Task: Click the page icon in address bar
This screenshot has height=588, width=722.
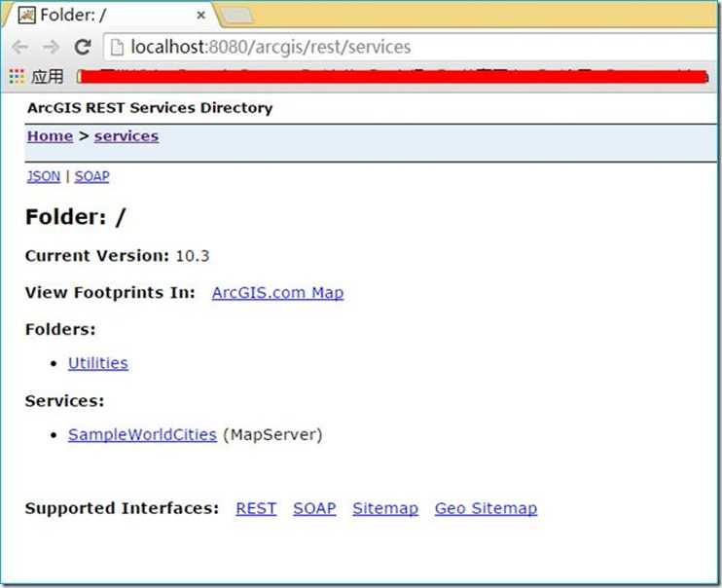Action: [x=117, y=47]
